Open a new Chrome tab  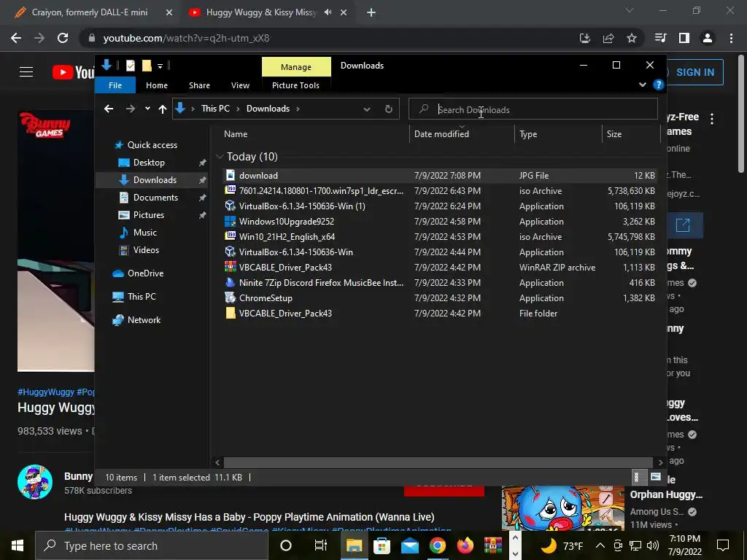click(x=371, y=13)
